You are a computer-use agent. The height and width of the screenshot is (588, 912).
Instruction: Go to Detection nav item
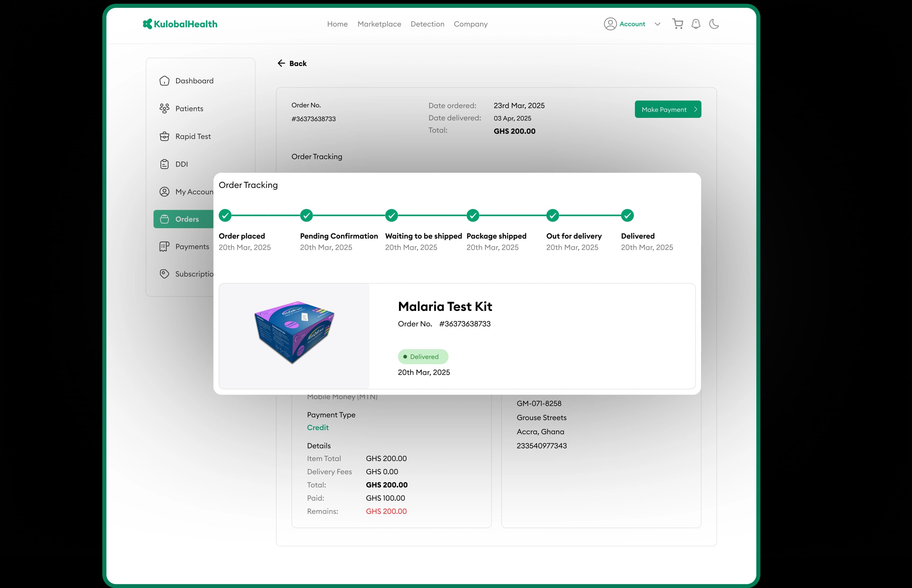point(427,24)
